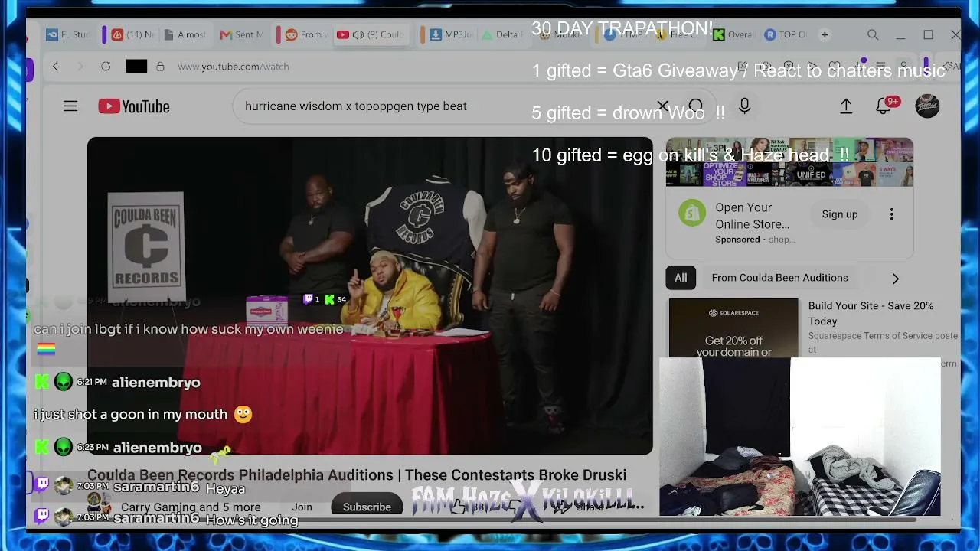Open the YouTube guide hamburger menu

pos(70,106)
